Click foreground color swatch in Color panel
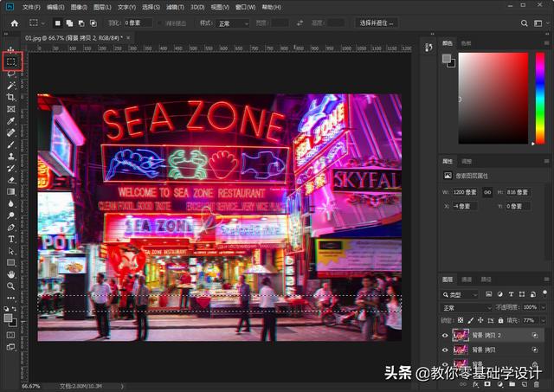Viewport: 554px width, 392px height. [x=447, y=59]
